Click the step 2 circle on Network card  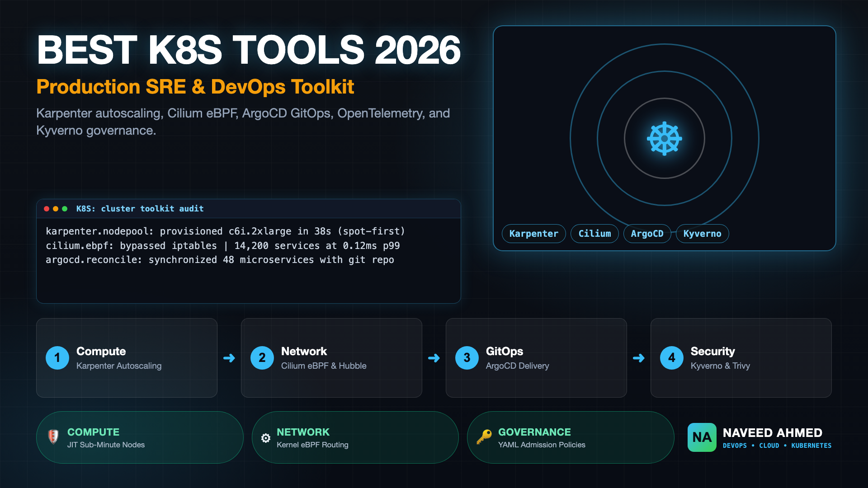(x=262, y=358)
